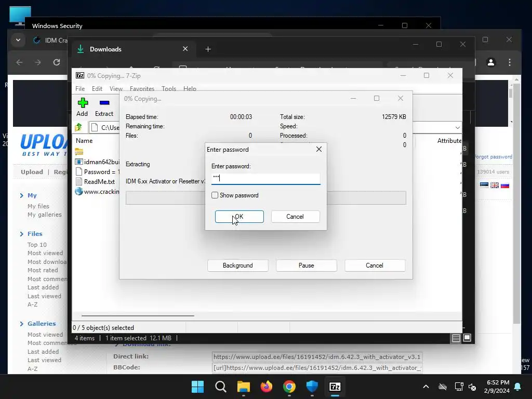Click the 7-Zip Extract toolbar icon

[104, 103]
